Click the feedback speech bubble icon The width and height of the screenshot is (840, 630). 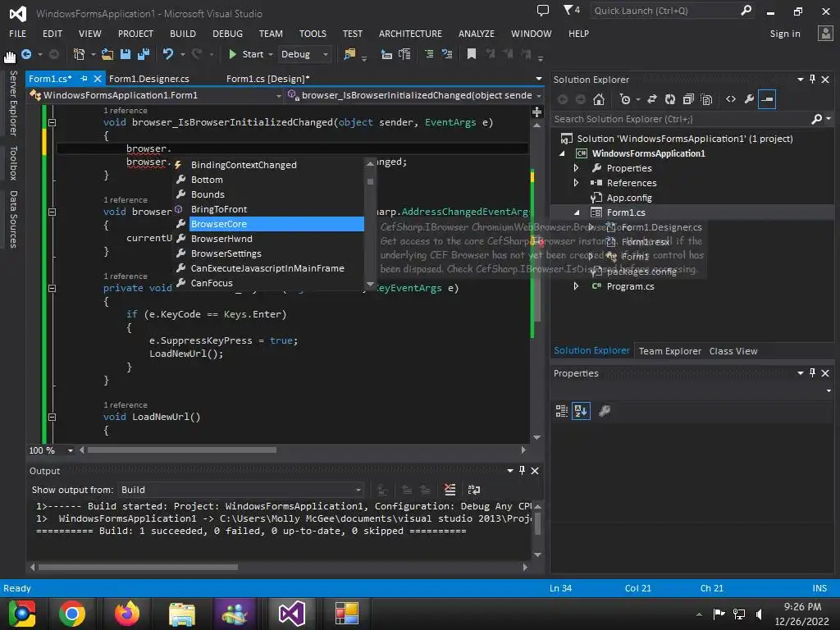(x=543, y=10)
